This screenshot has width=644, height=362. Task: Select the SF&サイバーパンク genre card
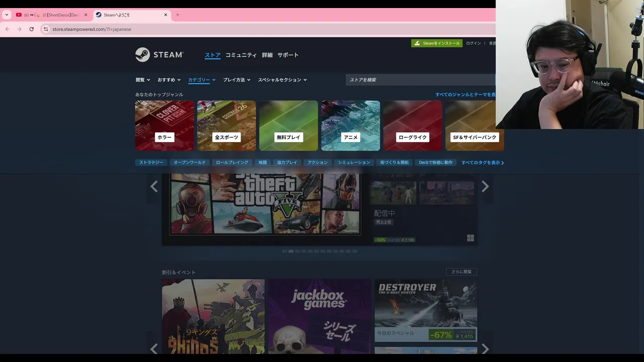coord(474,126)
